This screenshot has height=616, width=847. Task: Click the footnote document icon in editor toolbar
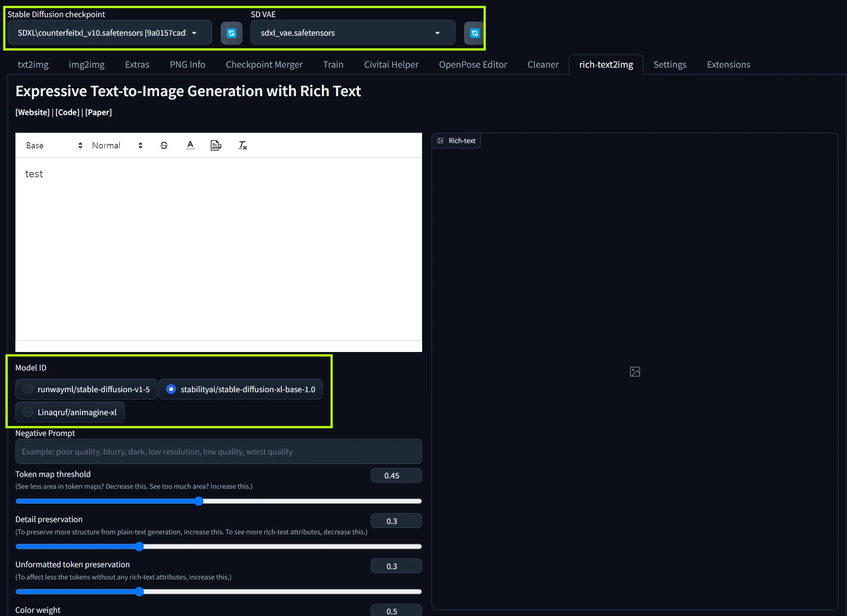click(216, 145)
